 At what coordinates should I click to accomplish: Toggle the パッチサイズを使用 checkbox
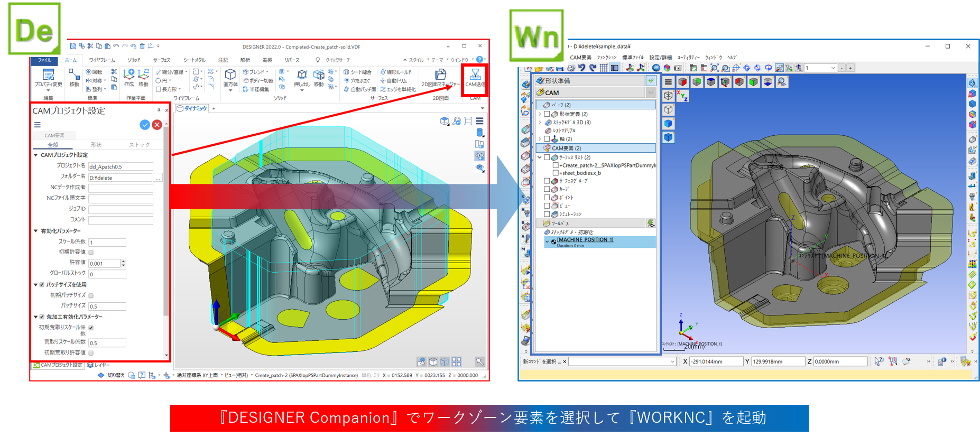42,285
